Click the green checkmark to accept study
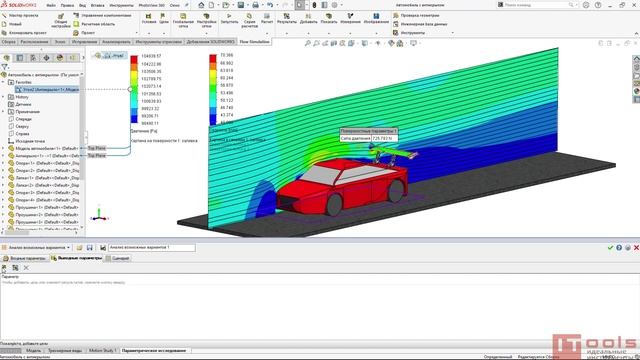640x360 pixels. click(x=610, y=248)
